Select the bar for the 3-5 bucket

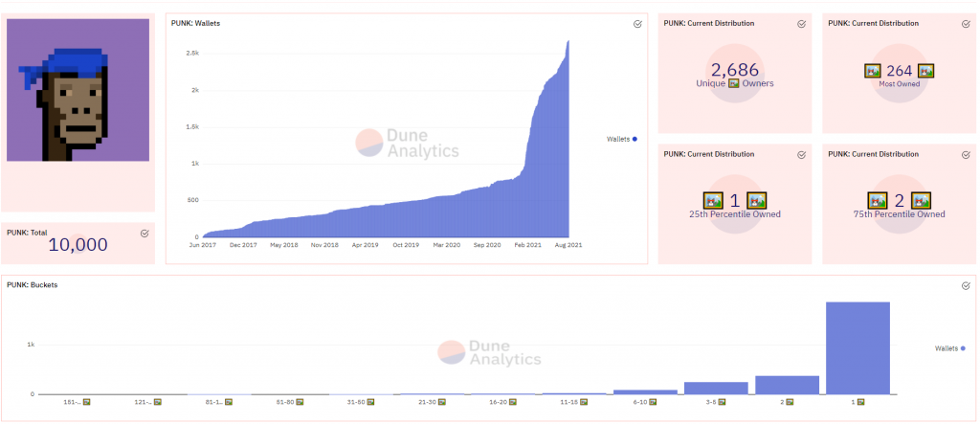coord(716,388)
